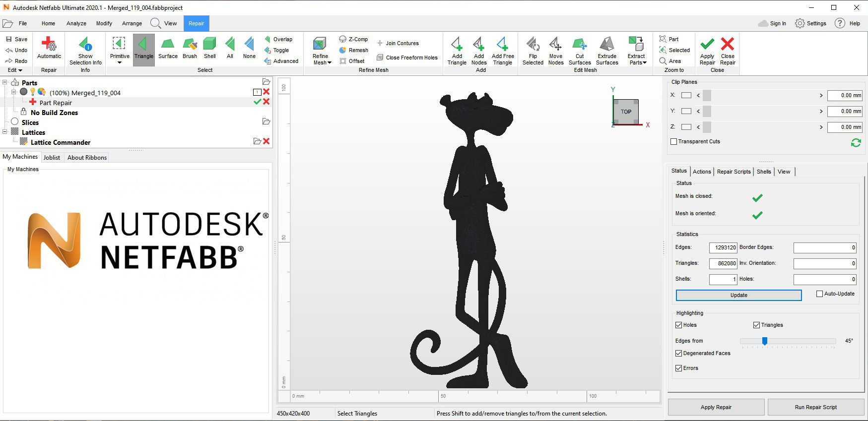Toggle Y clip plane box
This screenshot has width=868, height=421.
pos(686,111)
